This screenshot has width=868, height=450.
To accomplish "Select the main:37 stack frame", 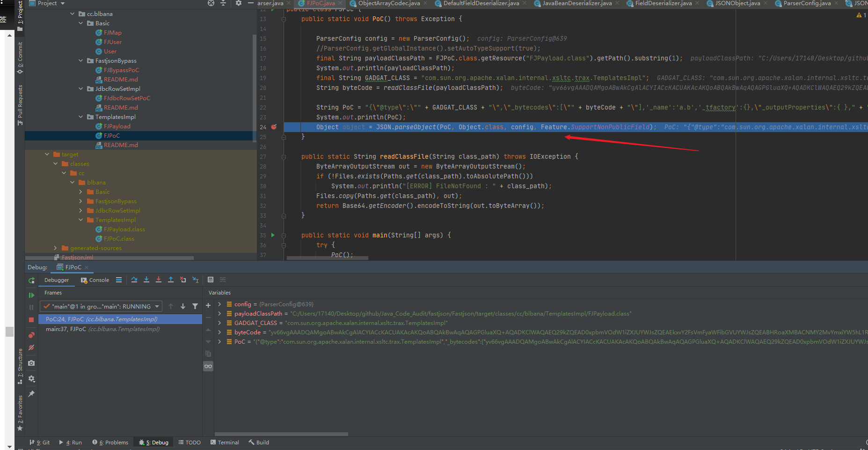I will point(120,329).
